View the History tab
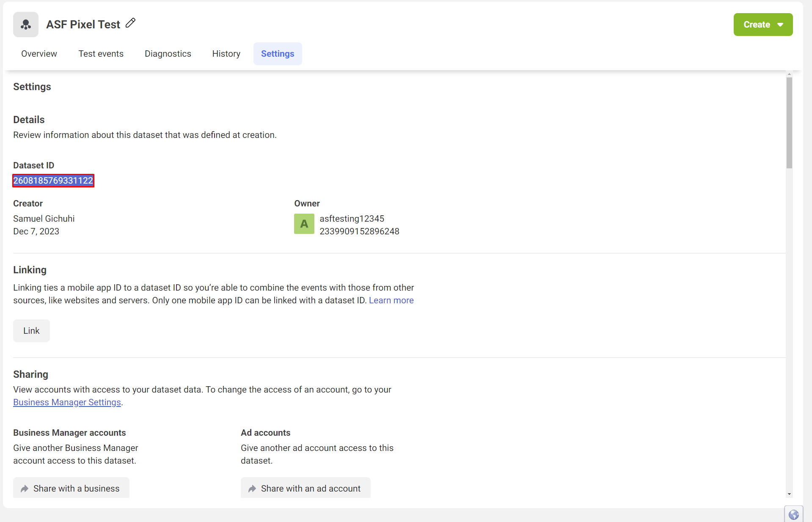 (x=226, y=54)
